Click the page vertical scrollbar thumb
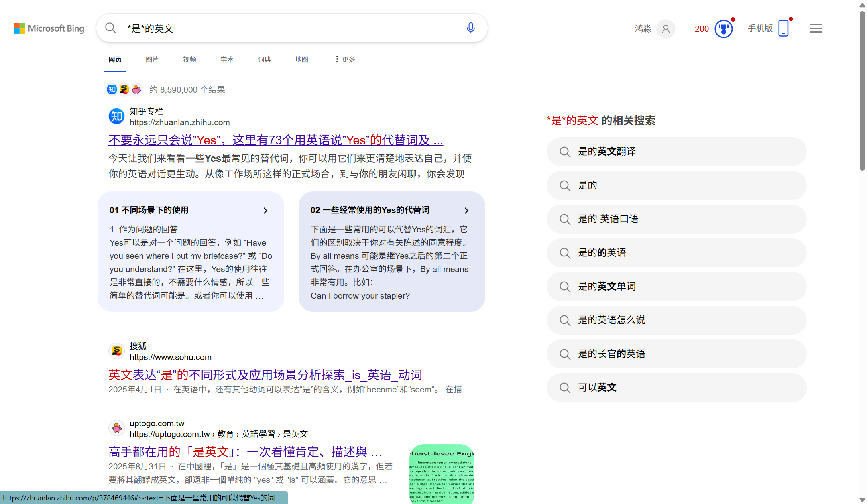 coord(862,90)
